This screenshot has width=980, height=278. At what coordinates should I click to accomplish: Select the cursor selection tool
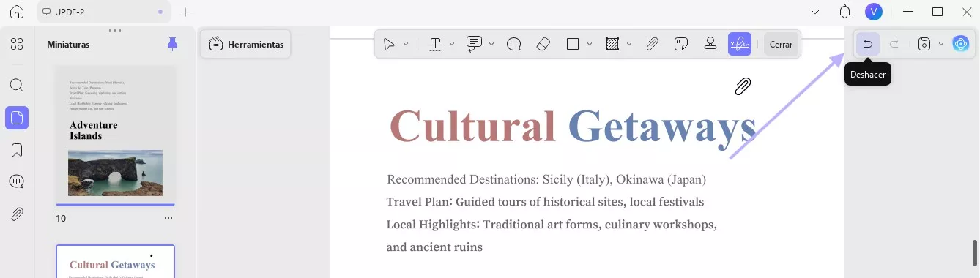389,44
